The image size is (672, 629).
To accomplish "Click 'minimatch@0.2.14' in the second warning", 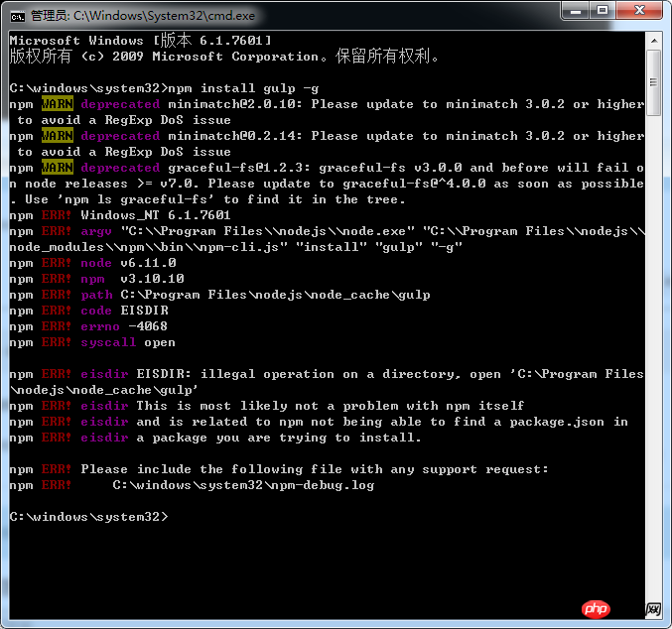I will [235, 136].
